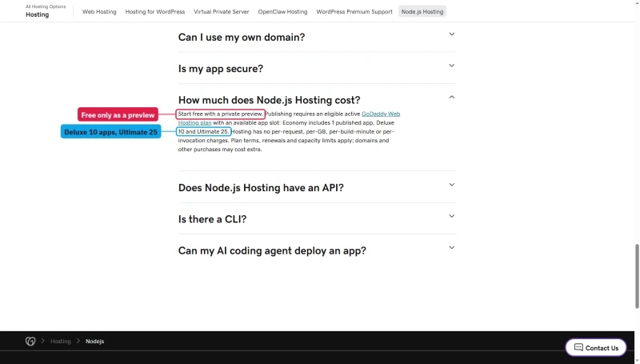The height and width of the screenshot is (364, 640).
Task: Open the Web Hosting nav tab
Action: 99,12
